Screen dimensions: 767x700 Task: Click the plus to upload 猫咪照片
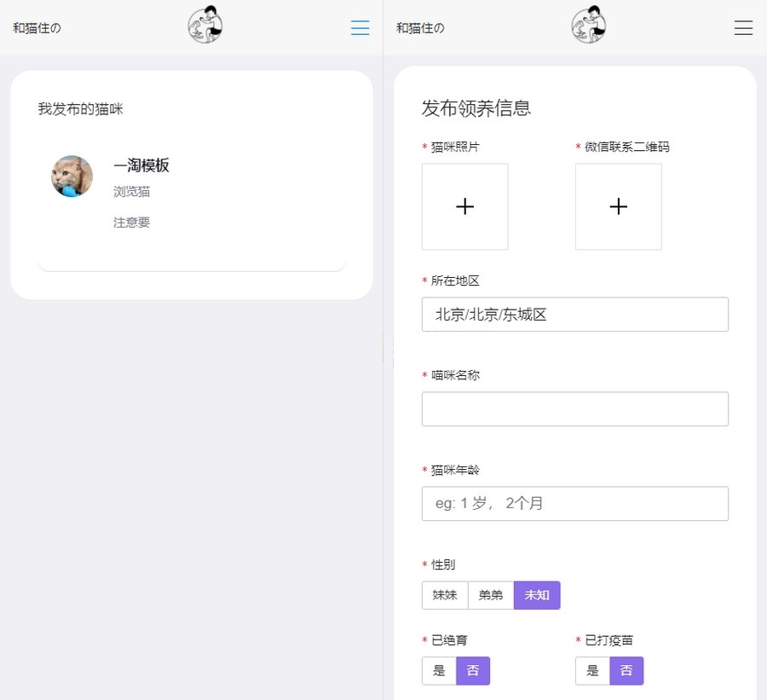click(x=464, y=206)
